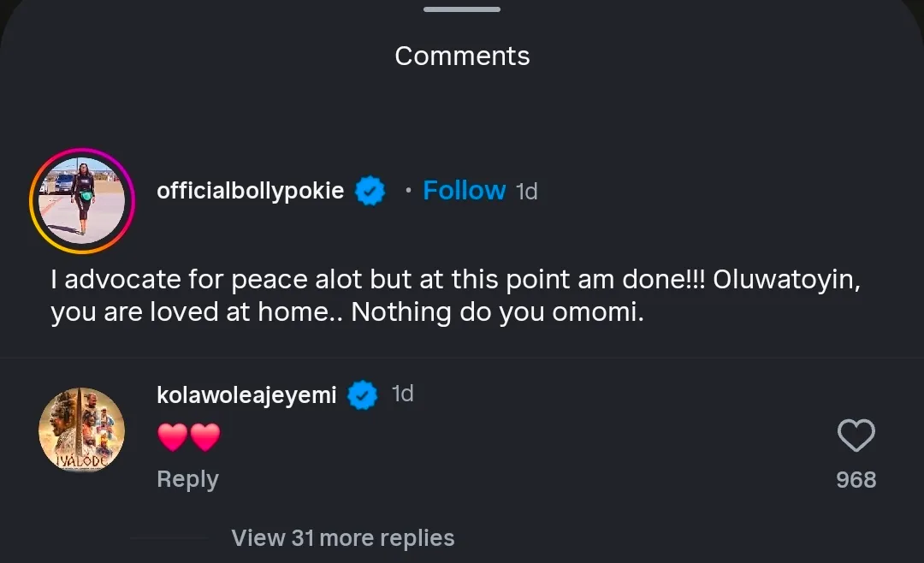924x563 pixels.
Task: Grab the sheet handle at top
Action: (x=462, y=9)
